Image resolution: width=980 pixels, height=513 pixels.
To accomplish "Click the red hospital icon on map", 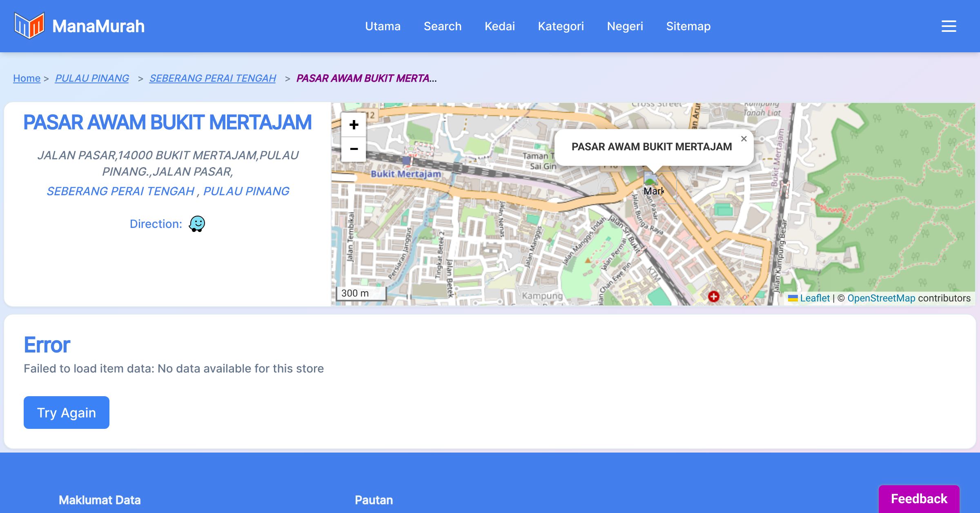I will tap(713, 297).
